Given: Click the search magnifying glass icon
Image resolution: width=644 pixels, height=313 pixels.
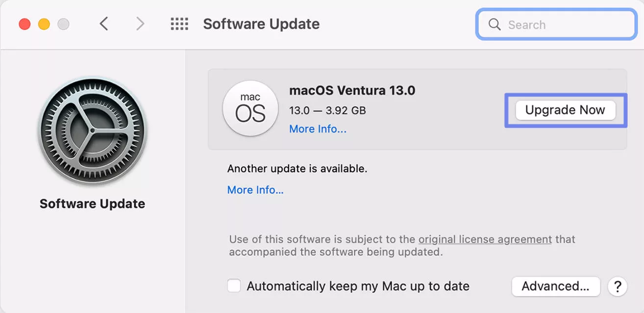Looking at the screenshot, I should click(494, 24).
